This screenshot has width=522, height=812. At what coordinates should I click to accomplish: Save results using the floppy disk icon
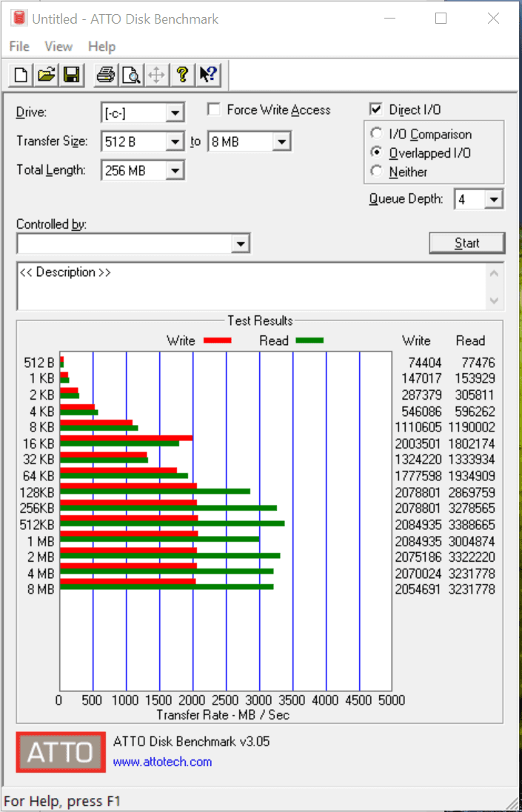tap(72, 75)
